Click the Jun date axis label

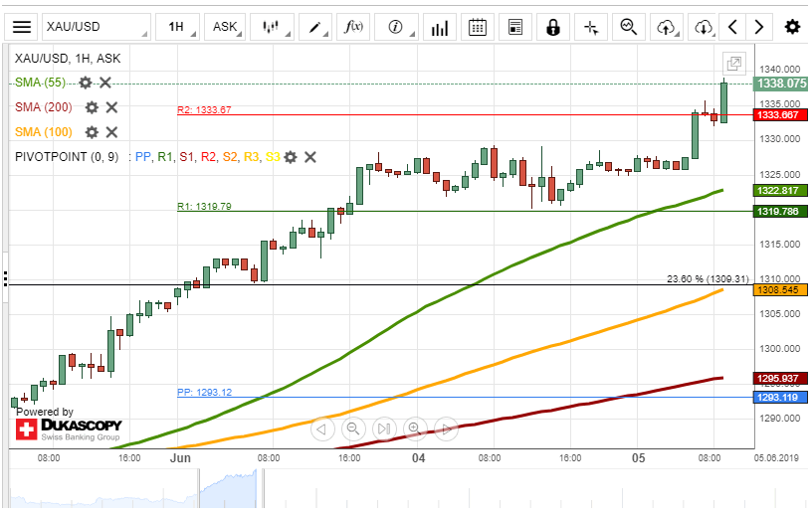180,458
